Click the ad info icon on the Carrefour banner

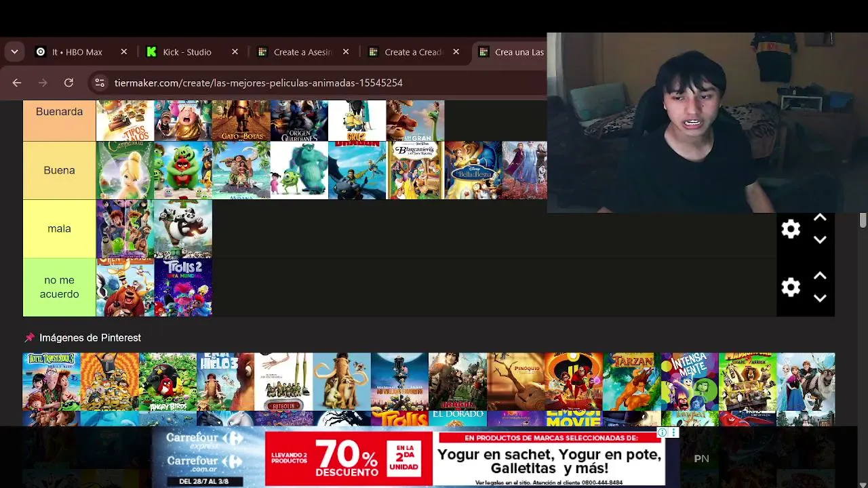tap(663, 432)
